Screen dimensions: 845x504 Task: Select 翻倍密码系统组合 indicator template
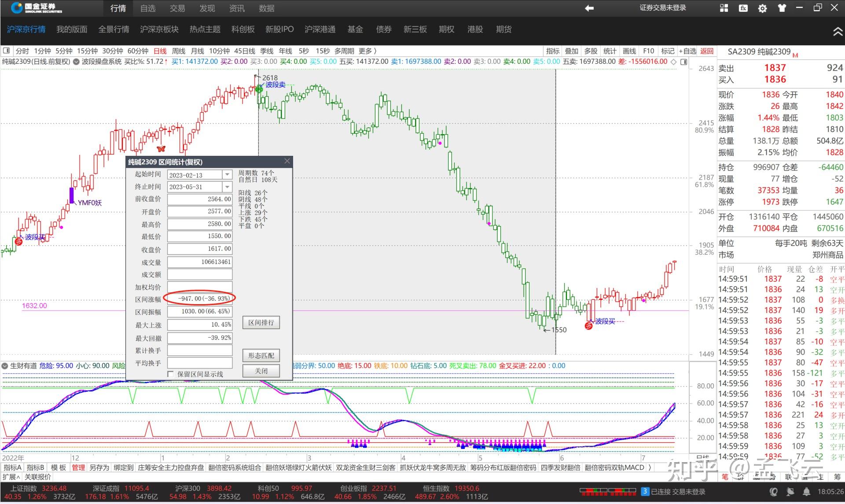tap(235, 467)
